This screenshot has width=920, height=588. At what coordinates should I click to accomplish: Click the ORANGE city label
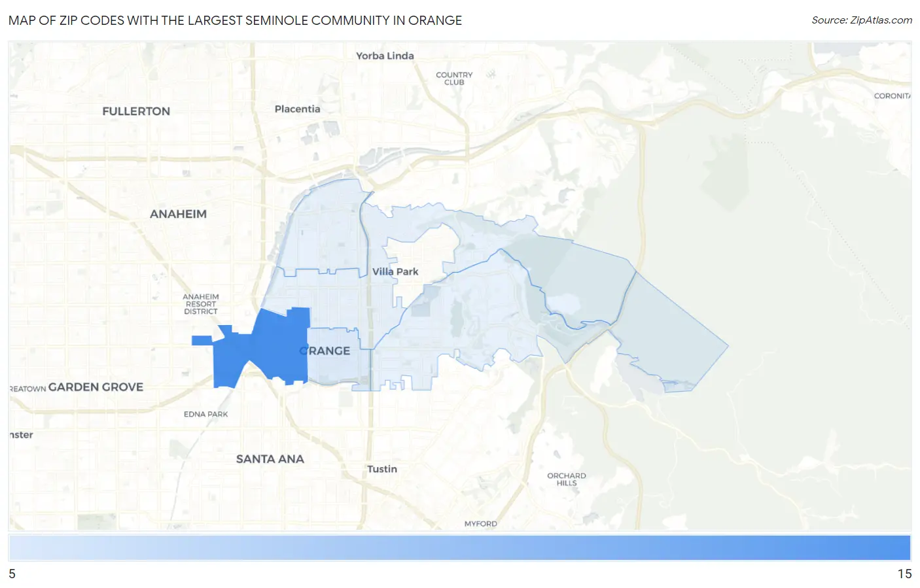point(325,351)
